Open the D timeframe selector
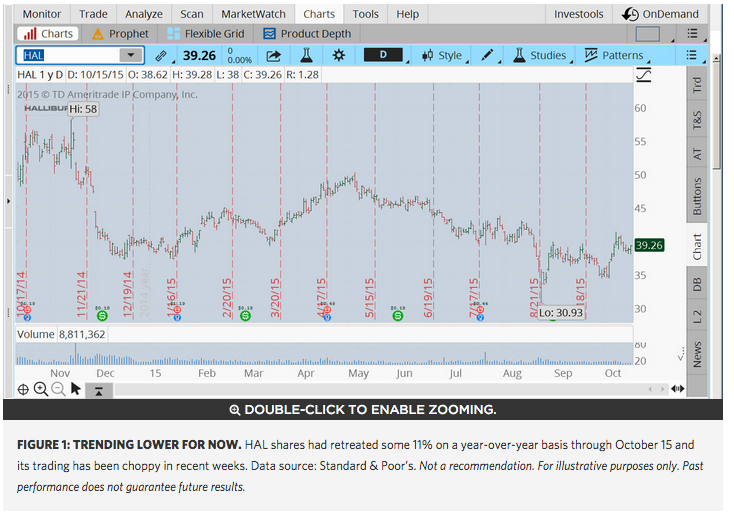734x516 pixels. tap(383, 55)
